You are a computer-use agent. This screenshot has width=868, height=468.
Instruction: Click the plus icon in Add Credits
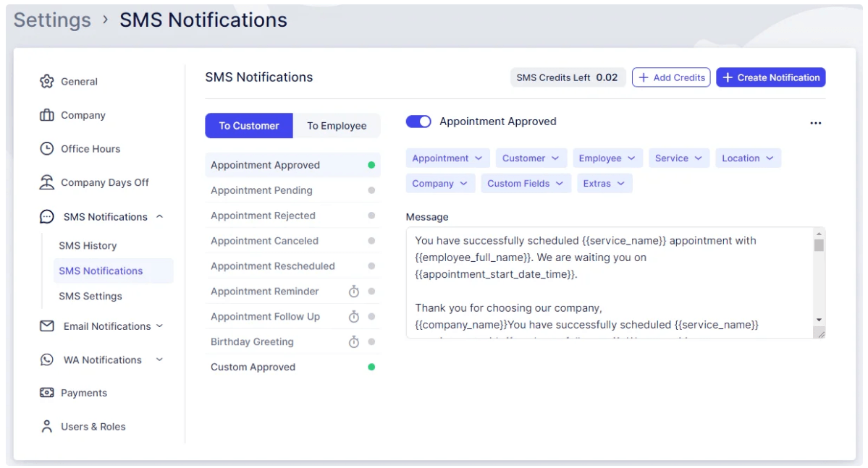(x=644, y=77)
